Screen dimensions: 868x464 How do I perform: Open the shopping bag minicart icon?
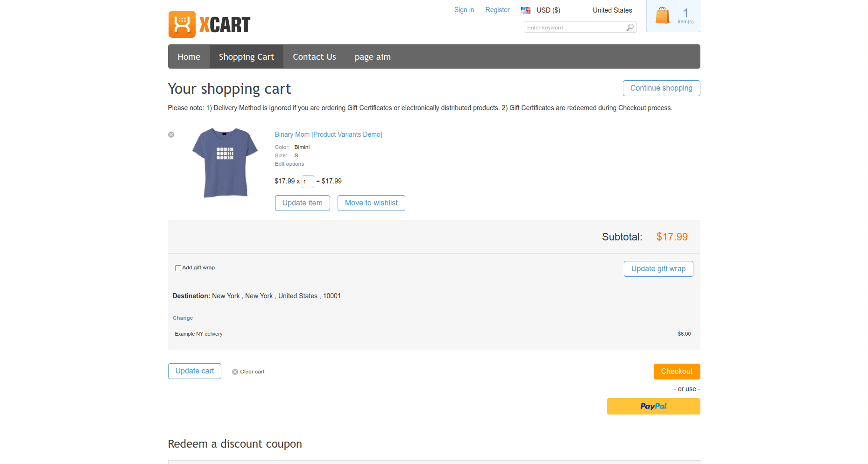coord(662,15)
